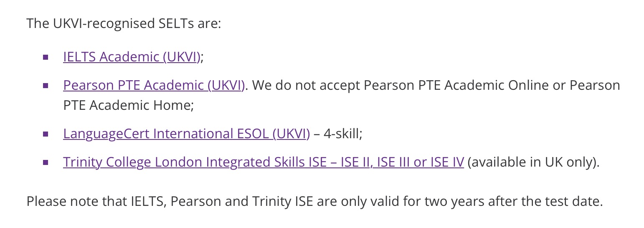
Task: Click the bullet beside IELTS Academic
Action: 46,57
